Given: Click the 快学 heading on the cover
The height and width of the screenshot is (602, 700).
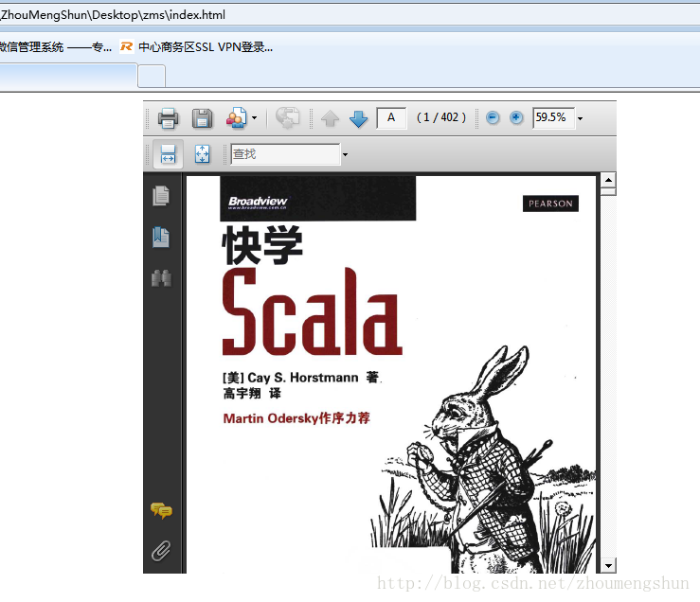Looking at the screenshot, I should pyautogui.click(x=262, y=245).
